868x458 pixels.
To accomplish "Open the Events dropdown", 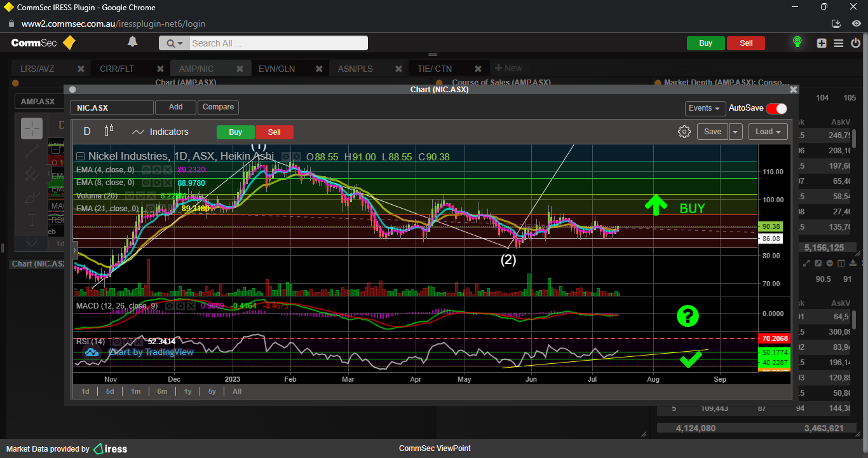I will click(705, 108).
